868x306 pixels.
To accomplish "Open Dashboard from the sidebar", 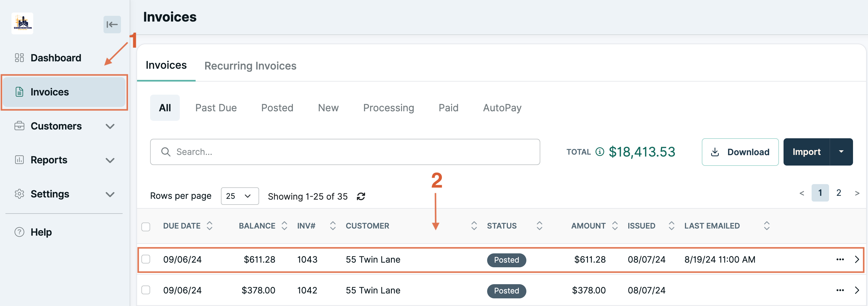I will coord(56,58).
